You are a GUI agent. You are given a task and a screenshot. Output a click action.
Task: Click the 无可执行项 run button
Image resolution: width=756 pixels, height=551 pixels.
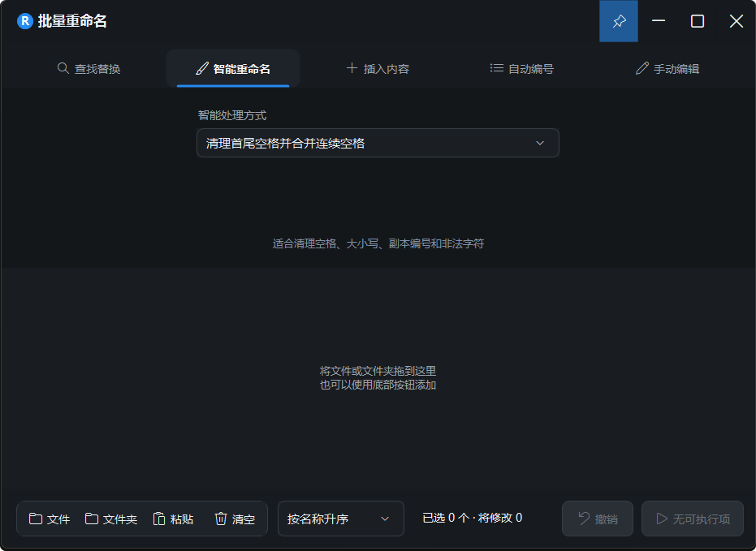693,519
